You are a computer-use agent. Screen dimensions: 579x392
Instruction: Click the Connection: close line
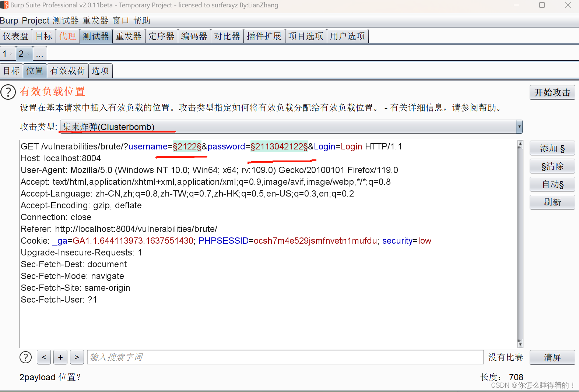(56, 217)
